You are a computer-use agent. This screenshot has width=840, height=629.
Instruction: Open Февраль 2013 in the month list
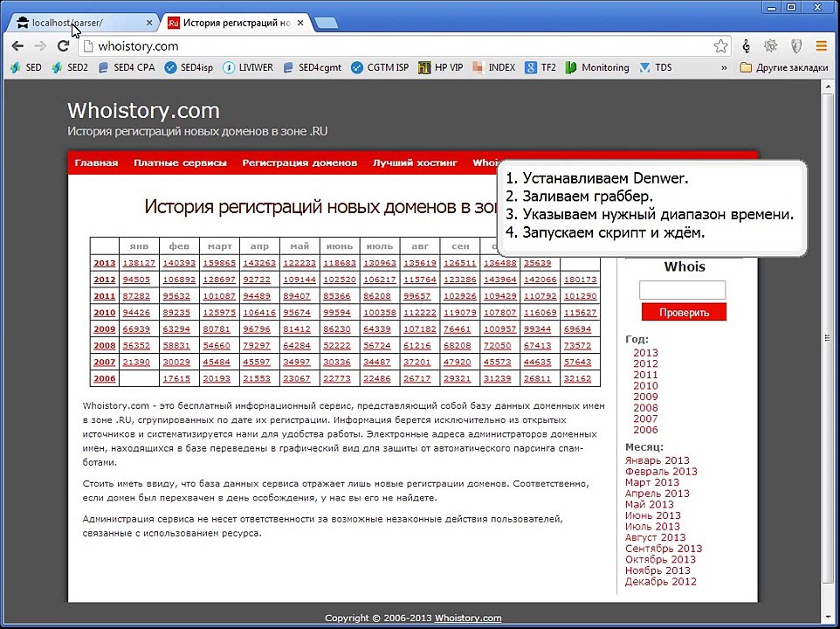coord(661,472)
